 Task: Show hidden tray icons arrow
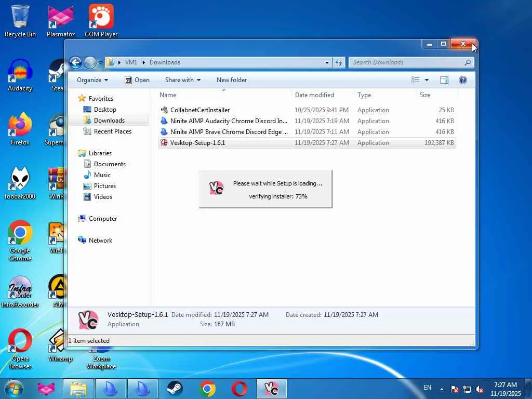[442, 389]
